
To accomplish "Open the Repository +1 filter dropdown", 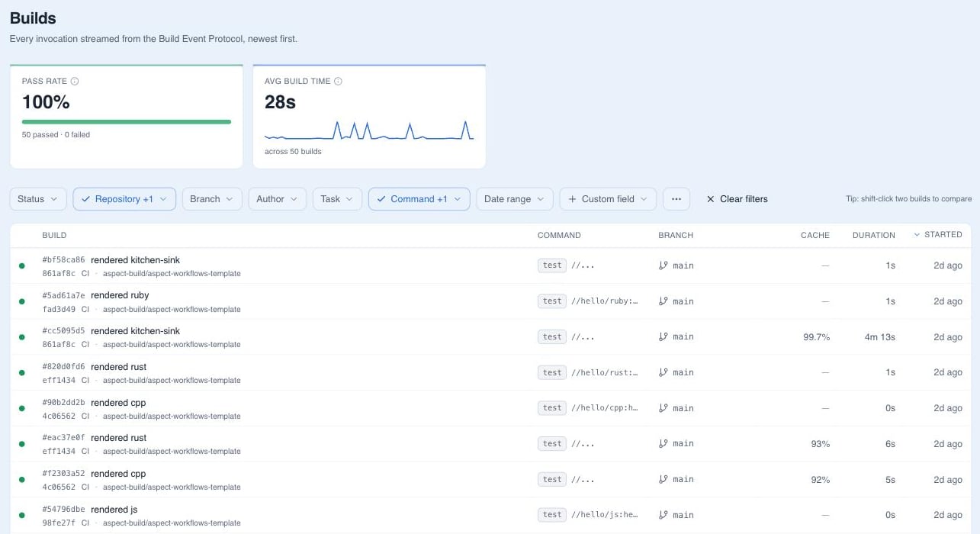I will pos(124,199).
